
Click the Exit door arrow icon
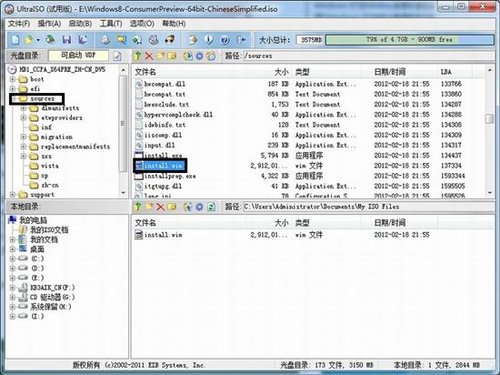(x=241, y=40)
